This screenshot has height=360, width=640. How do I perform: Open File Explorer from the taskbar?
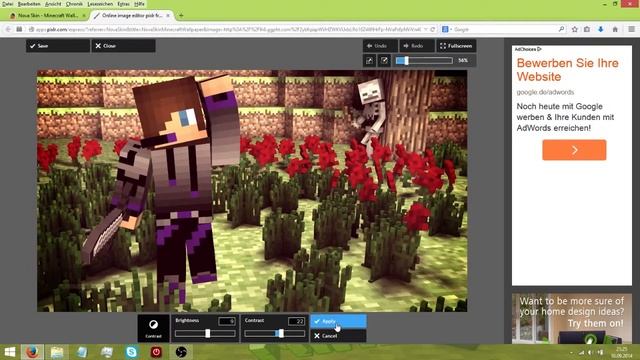57,352
